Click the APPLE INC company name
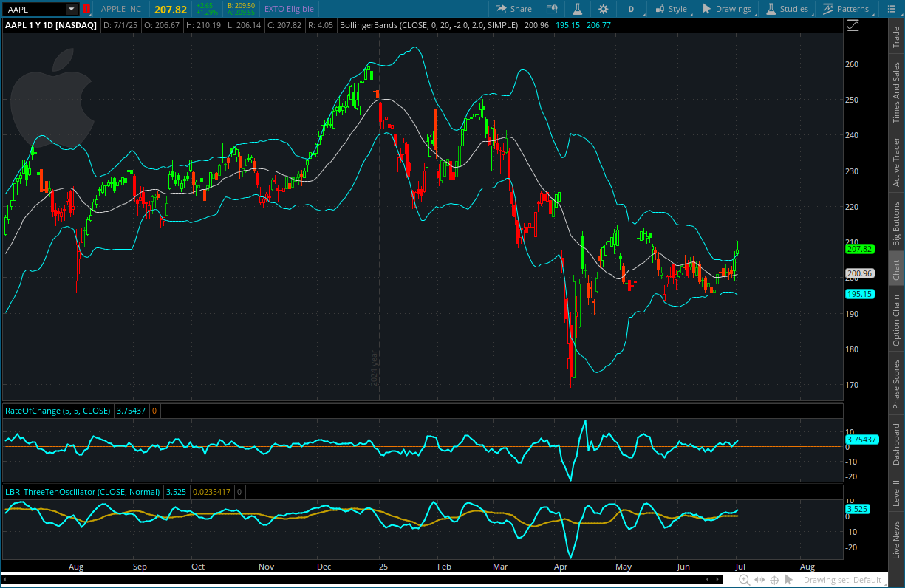This screenshot has height=588, width=905. tap(121, 9)
